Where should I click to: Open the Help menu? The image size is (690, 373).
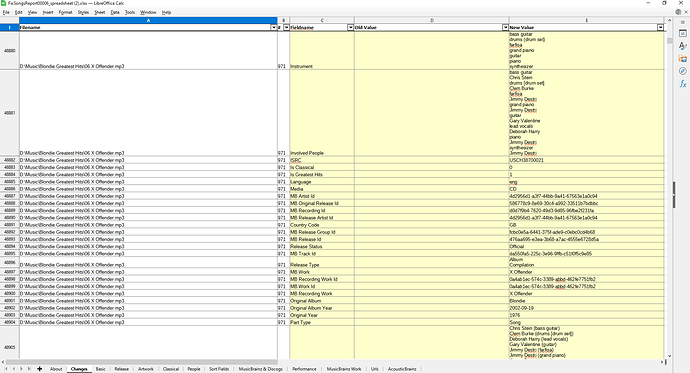coord(166,12)
